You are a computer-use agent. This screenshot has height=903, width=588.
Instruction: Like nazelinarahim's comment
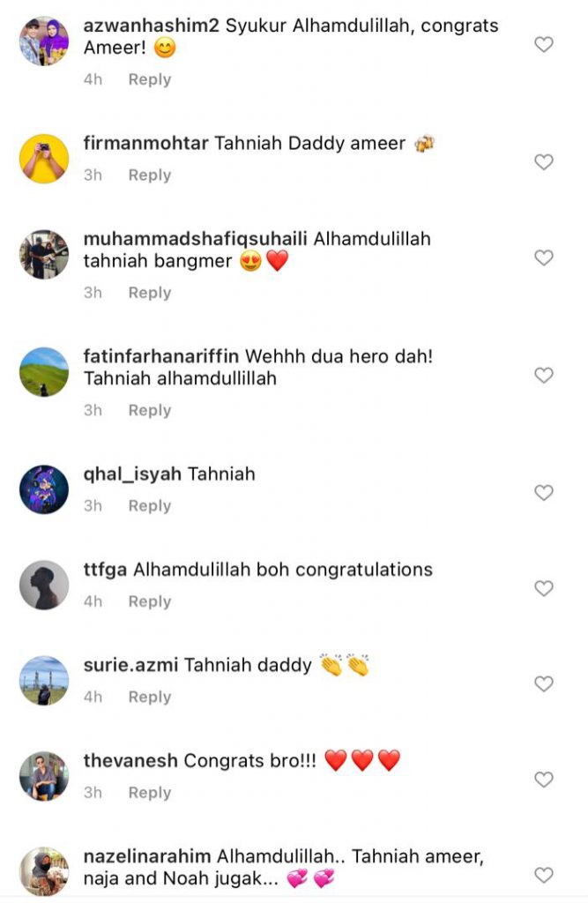[x=544, y=875]
